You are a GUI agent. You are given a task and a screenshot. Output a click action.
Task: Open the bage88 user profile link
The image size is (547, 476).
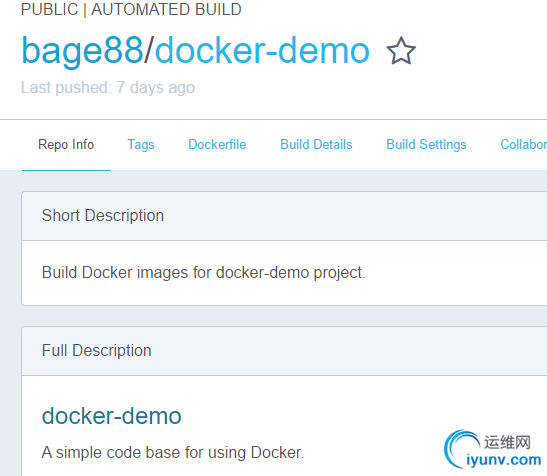click(82, 51)
